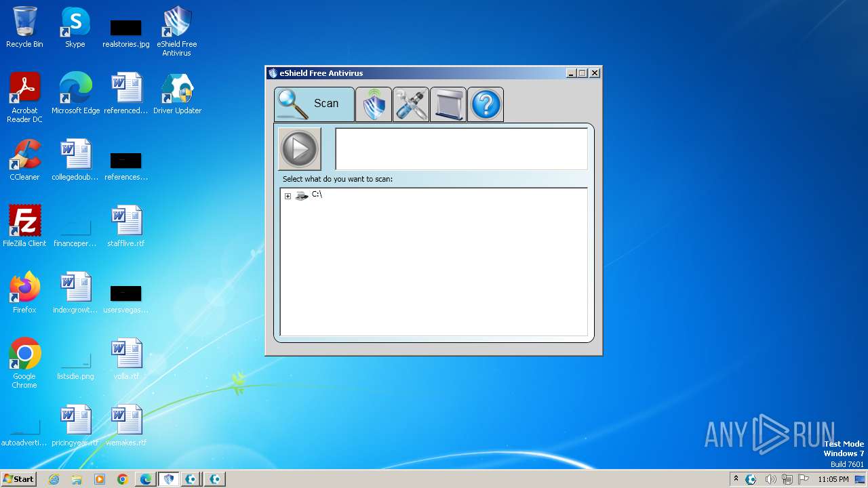Open the volume control in system tray
Image resolution: width=868 pixels, height=488 pixels.
coord(770,479)
